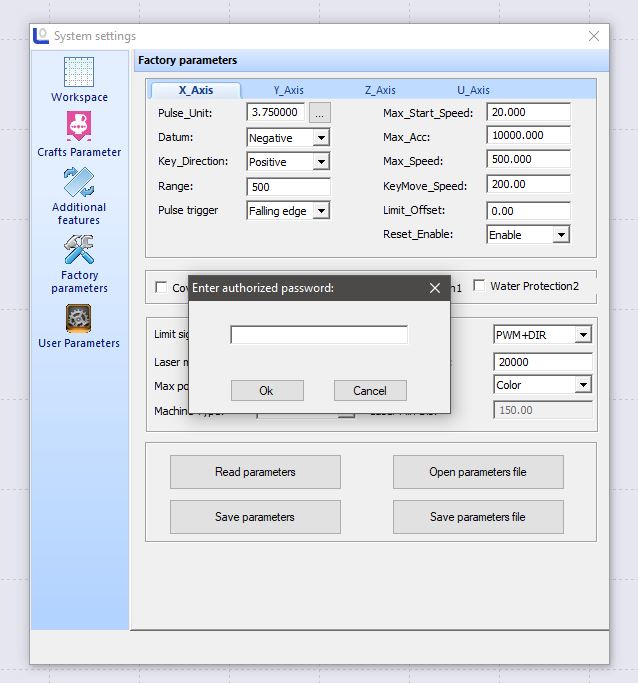Enable the Water Protection2 checkbox
The image size is (638, 683).
click(480, 287)
